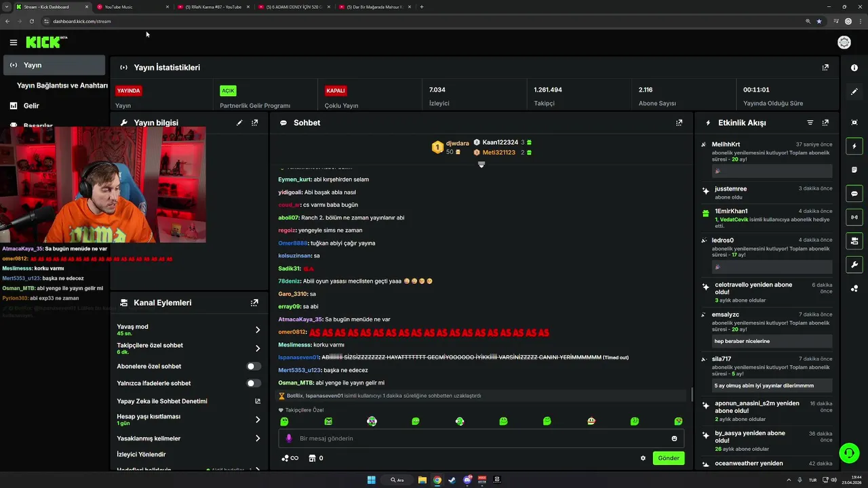The height and width of the screenshot is (488, 868).
Task: Click MelihhKrt in the activity feed
Action: [726, 144]
